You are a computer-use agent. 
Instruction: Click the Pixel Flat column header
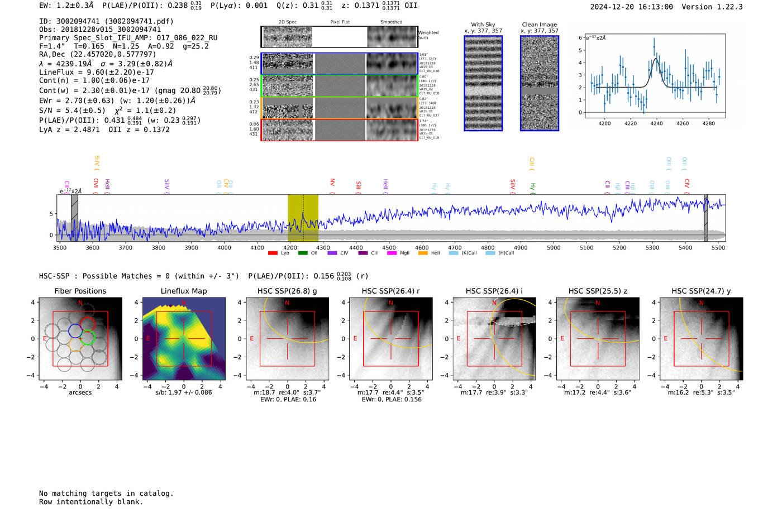point(340,22)
